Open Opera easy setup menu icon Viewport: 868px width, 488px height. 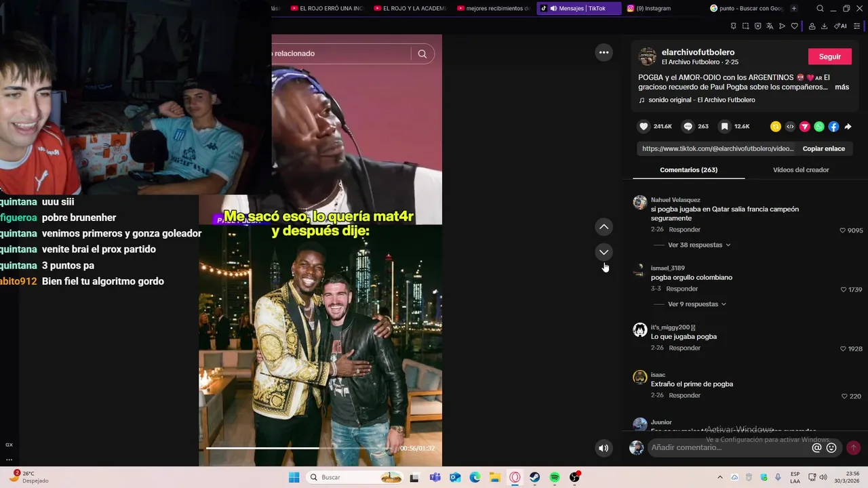(858, 26)
